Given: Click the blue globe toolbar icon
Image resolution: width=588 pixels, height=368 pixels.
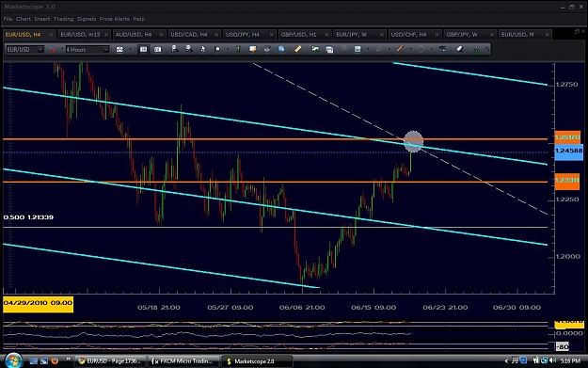Looking at the screenshot, I should pos(281,49).
